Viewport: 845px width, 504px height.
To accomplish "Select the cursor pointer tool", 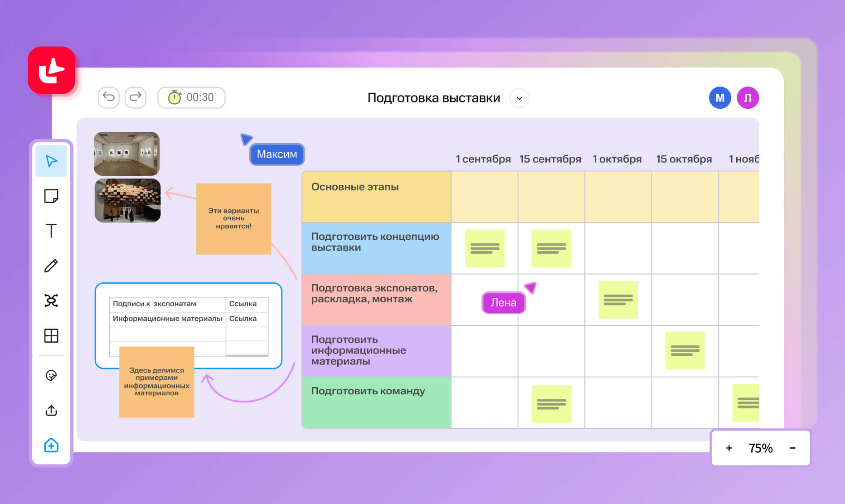I will [51, 161].
